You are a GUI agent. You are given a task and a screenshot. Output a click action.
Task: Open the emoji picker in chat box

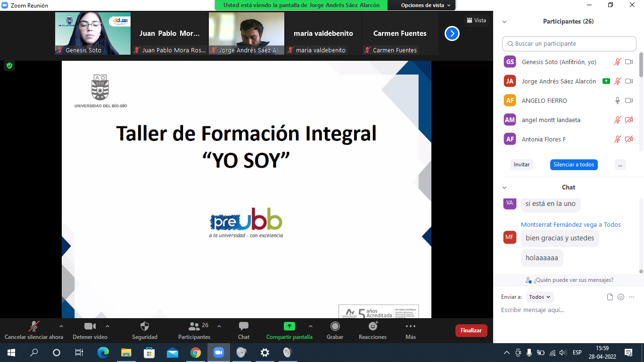tap(621, 297)
